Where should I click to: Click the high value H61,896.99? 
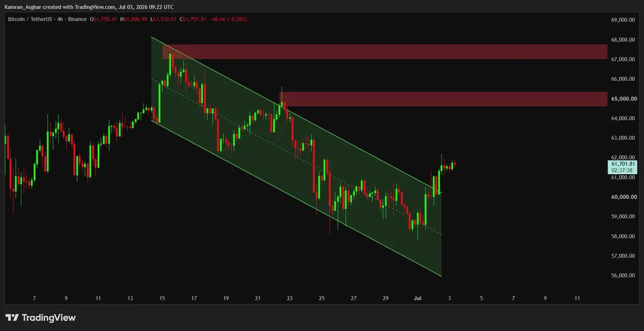point(134,19)
